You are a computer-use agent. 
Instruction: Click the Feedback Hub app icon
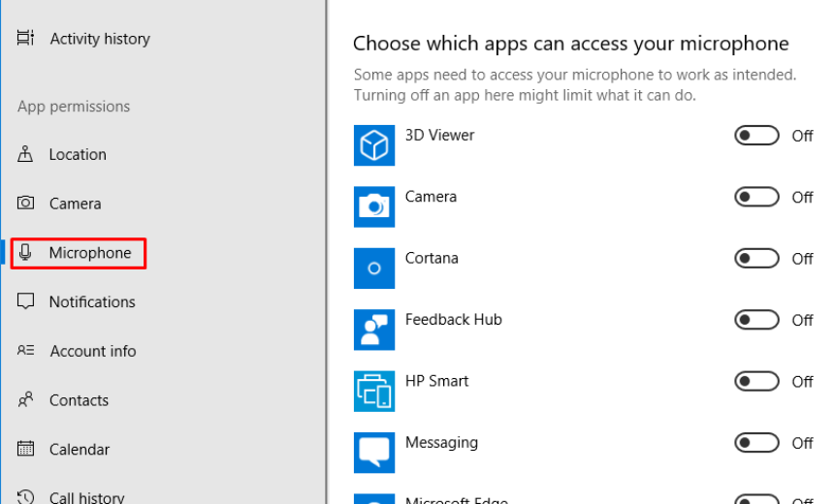click(x=374, y=330)
